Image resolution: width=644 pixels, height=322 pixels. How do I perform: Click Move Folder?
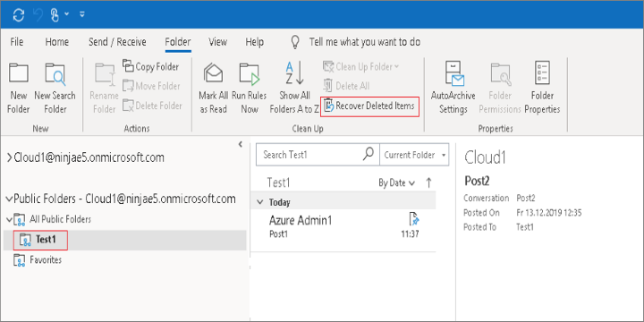click(151, 86)
